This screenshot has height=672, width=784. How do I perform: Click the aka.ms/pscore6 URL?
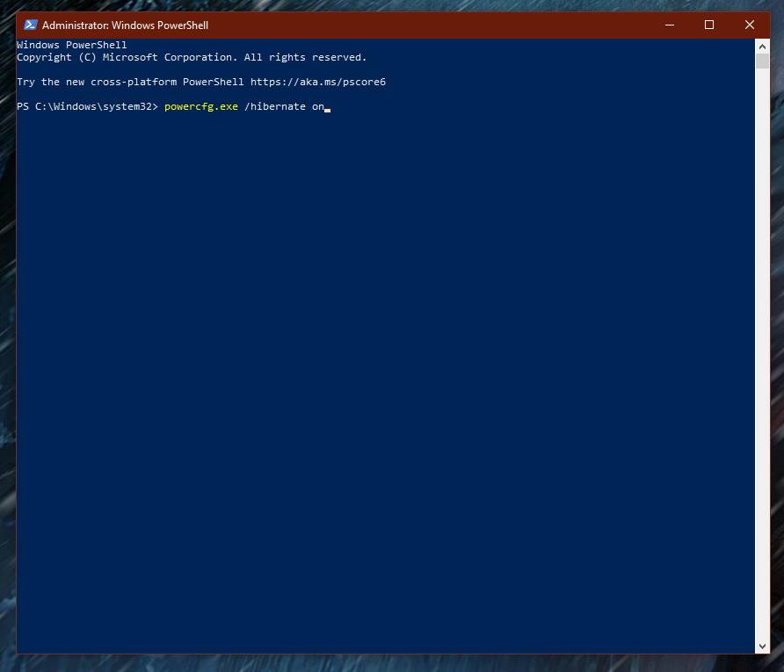point(317,82)
